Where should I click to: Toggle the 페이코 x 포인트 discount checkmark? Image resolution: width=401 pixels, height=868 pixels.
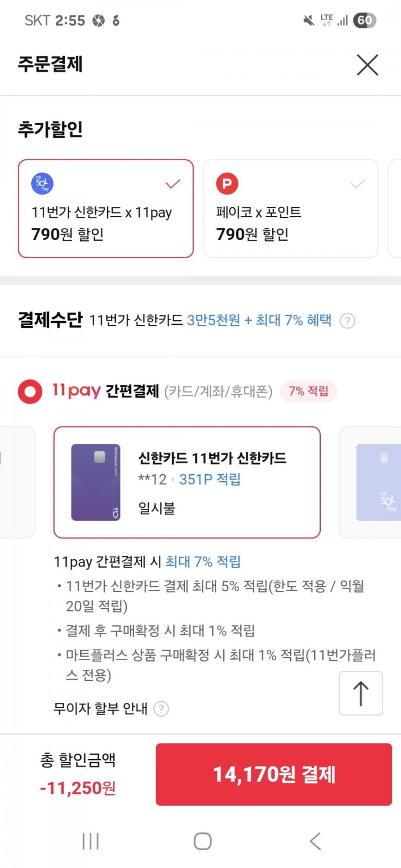tap(358, 184)
